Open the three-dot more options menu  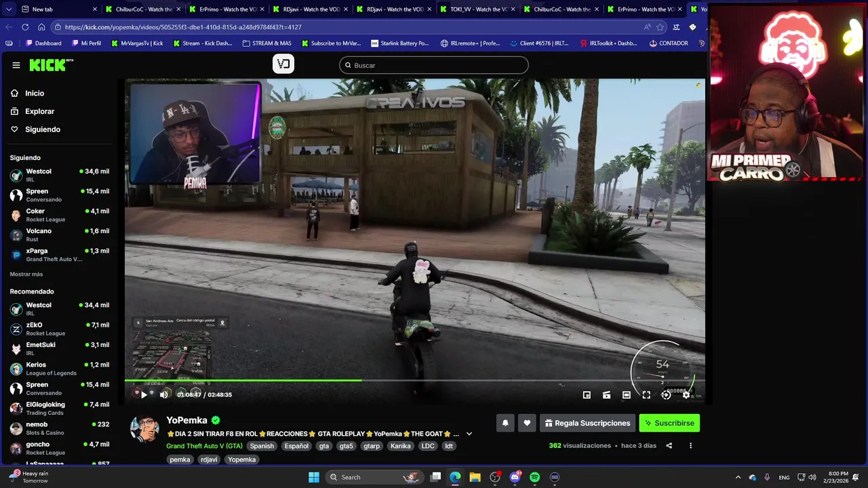tap(690, 445)
